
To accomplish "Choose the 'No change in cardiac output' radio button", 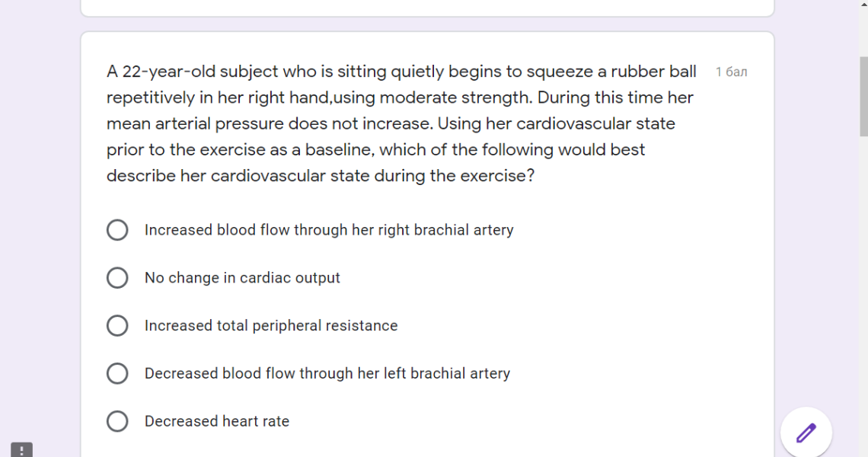I will [x=117, y=277].
